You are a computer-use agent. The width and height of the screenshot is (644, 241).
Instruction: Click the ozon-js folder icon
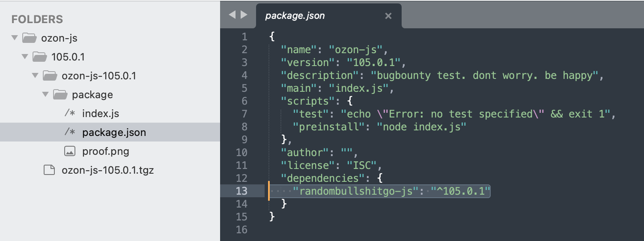29,38
